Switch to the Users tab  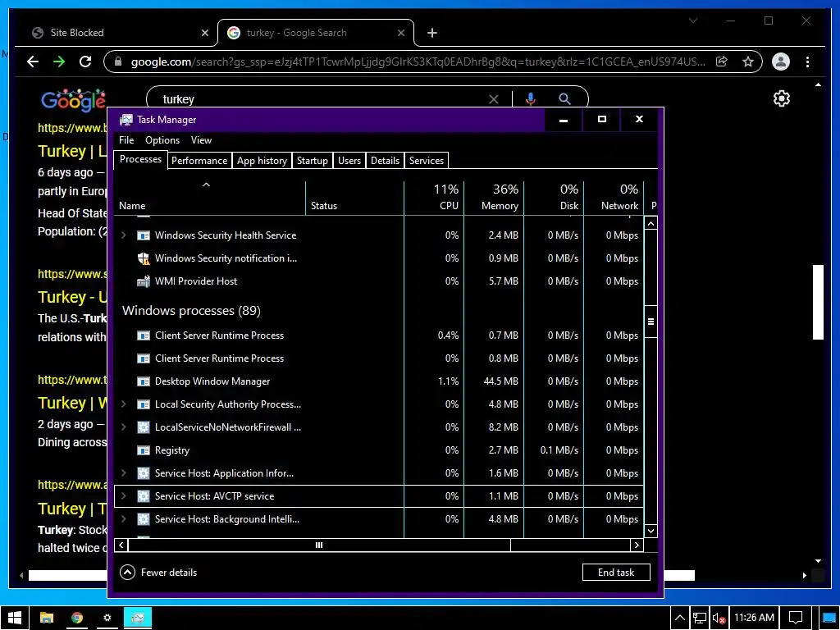click(x=349, y=161)
